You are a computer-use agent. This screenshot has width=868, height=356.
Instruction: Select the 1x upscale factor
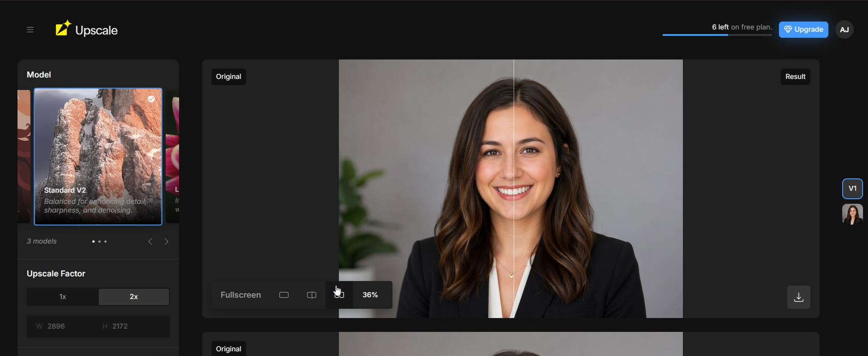coord(63,297)
